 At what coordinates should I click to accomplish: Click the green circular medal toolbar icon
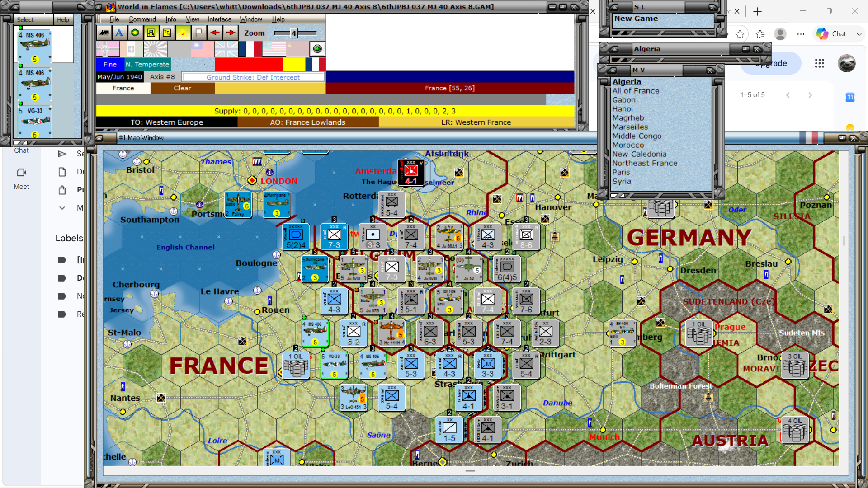pyautogui.click(x=135, y=33)
